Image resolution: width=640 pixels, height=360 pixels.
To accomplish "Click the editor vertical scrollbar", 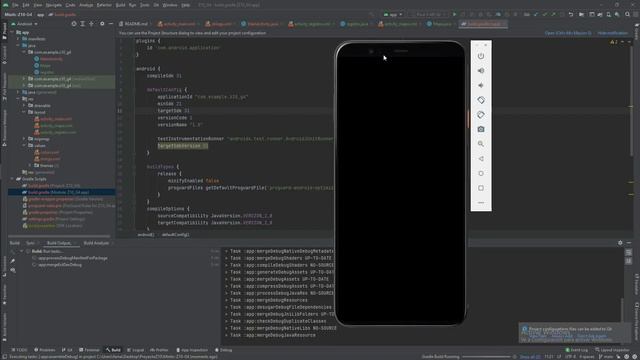I will [x=631, y=98].
